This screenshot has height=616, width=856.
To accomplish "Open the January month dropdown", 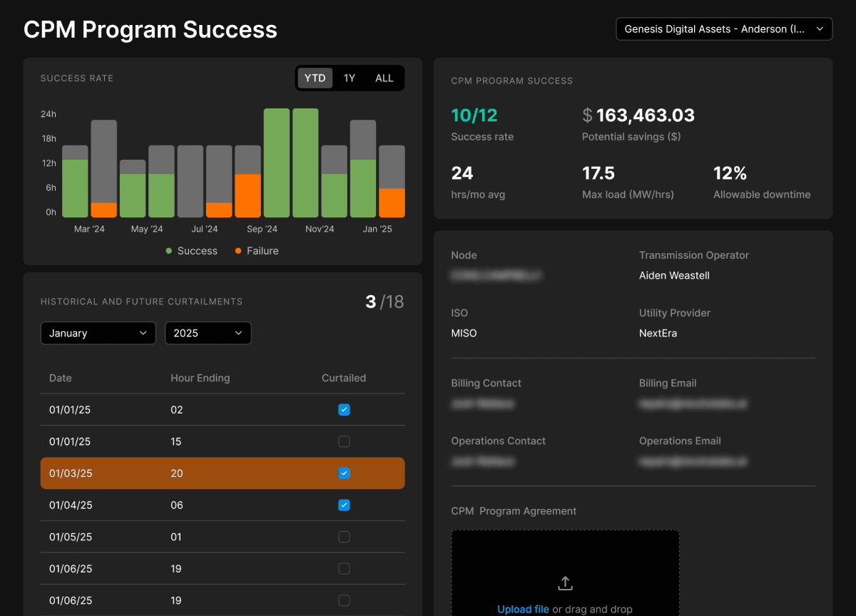I will coord(98,333).
